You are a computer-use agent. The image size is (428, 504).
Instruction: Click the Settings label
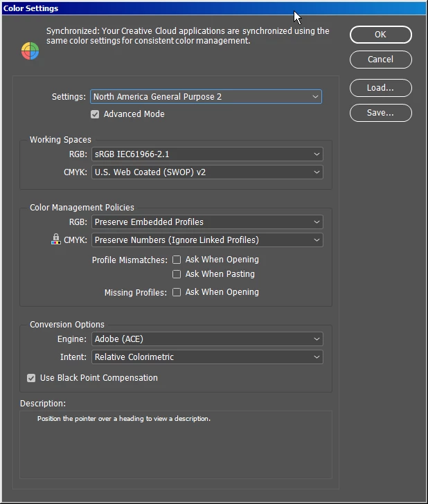(69, 97)
